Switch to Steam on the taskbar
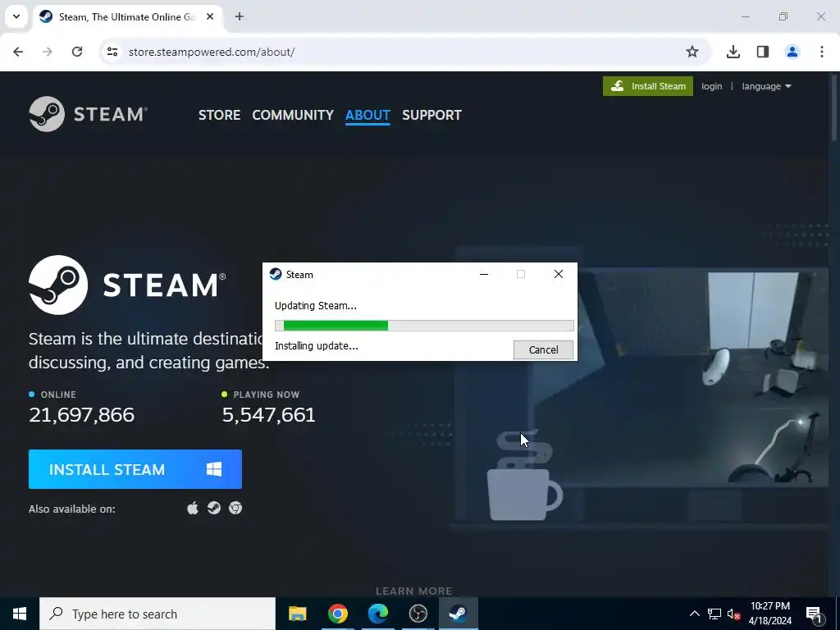840x630 pixels. [x=458, y=614]
